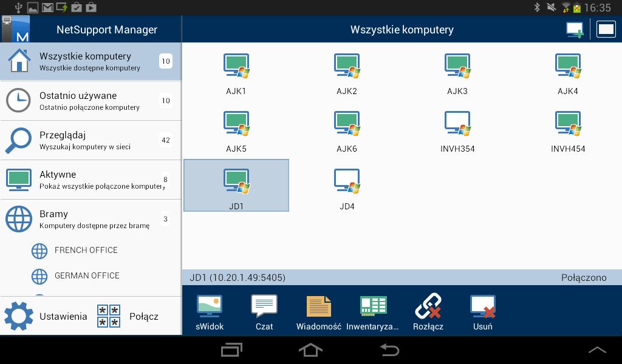Viewport: 622px width, 364px height.
Task: Add a new computer via top-right icon
Action: click(575, 30)
